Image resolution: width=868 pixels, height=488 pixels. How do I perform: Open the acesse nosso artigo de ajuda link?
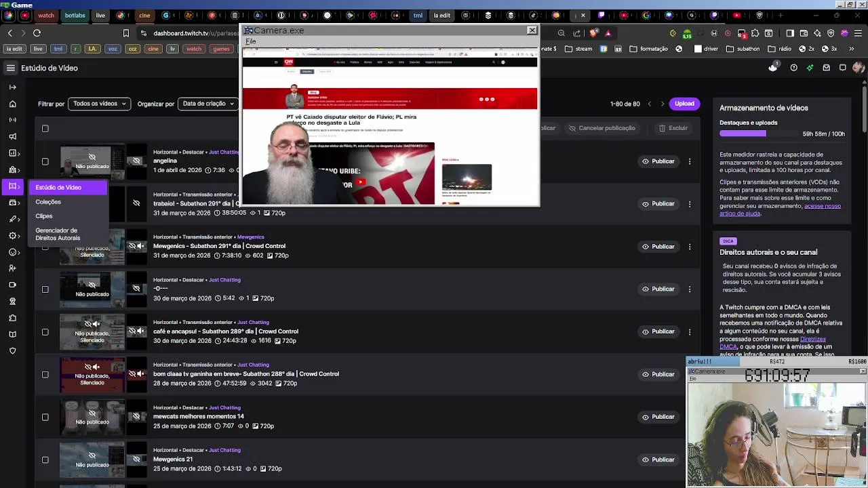click(x=780, y=209)
